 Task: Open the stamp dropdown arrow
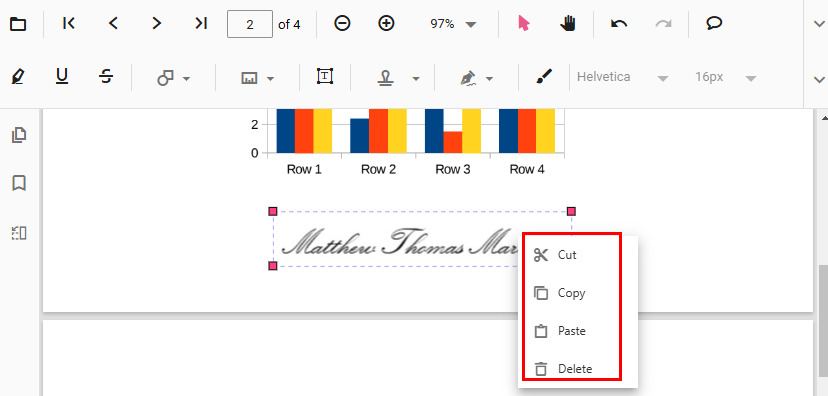click(x=416, y=79)
